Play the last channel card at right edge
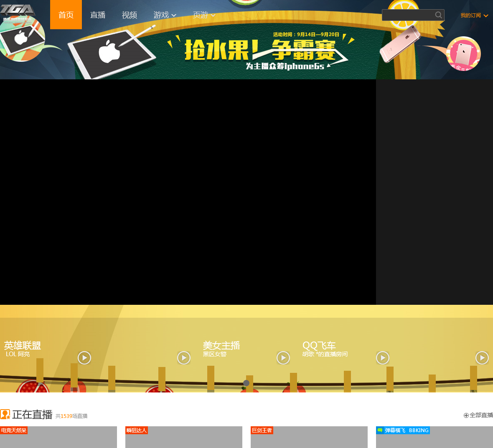Viewport: 493px width, 448px height. tap(482, 357)
